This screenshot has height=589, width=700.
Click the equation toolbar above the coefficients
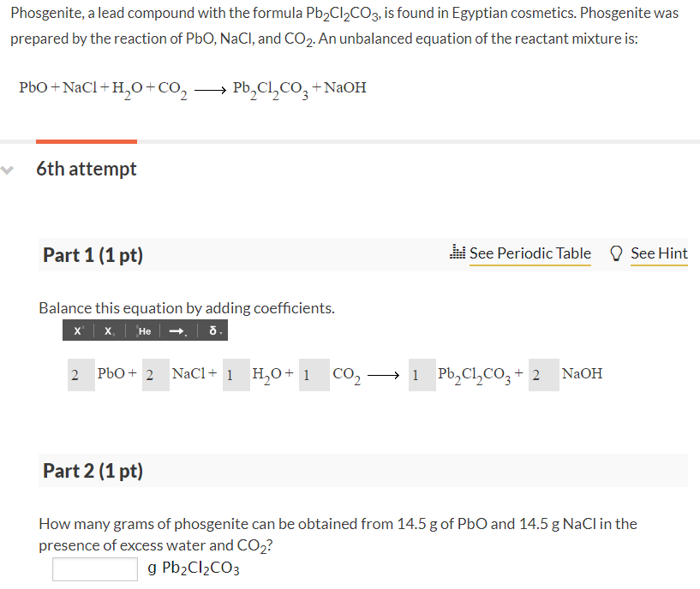point(144,330)
